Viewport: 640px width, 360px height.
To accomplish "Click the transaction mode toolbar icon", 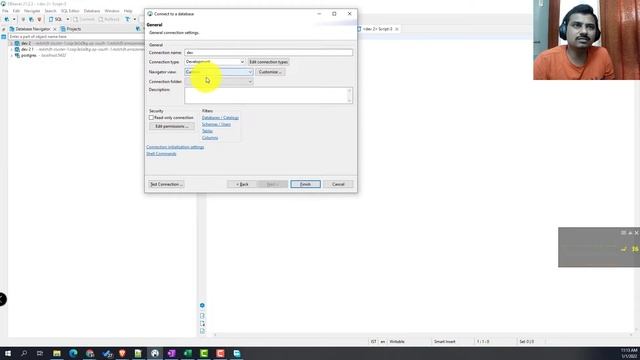I will [127, 19].
